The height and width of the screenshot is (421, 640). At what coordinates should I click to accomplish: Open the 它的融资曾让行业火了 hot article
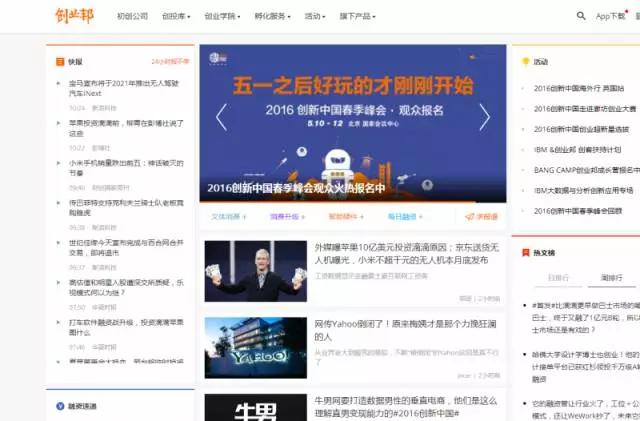[586, 410]
